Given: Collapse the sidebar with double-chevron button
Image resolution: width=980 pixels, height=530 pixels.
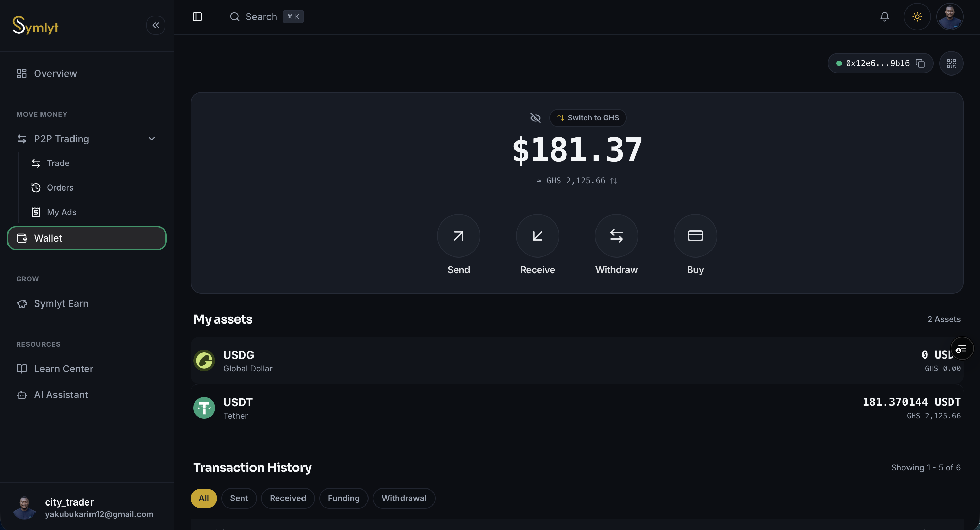Looking at the screenshot, I should pyautogui.click(x=156, y=25).
